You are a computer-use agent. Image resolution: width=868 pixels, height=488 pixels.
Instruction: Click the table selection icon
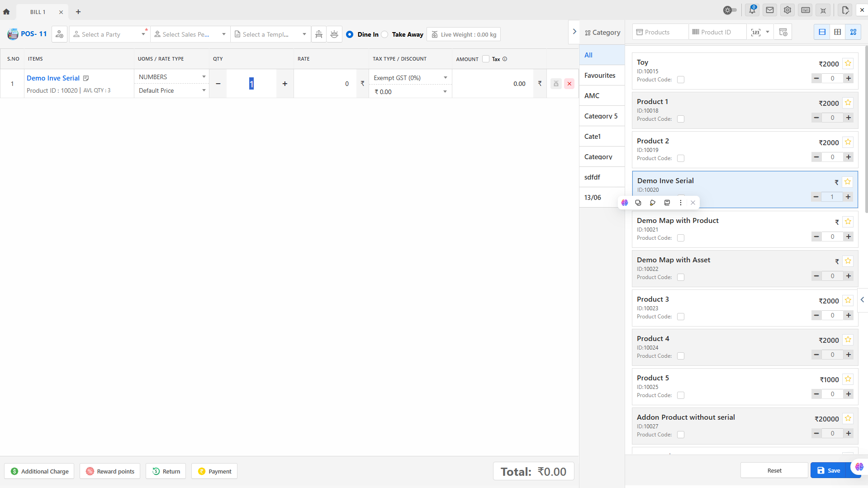319,34
